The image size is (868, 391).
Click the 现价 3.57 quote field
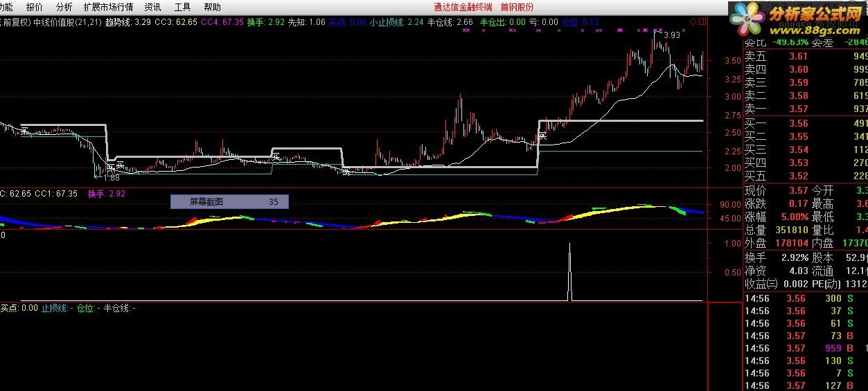(776, 190)
